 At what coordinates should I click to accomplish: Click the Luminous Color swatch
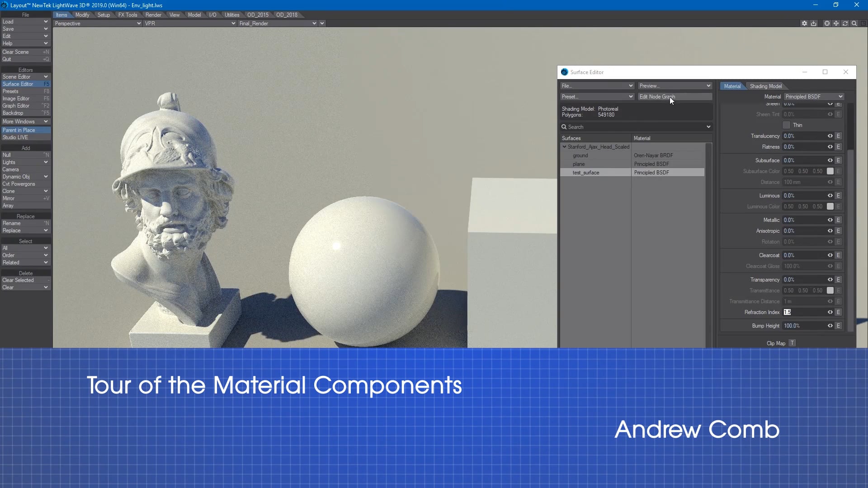click(x=830, y=206)
